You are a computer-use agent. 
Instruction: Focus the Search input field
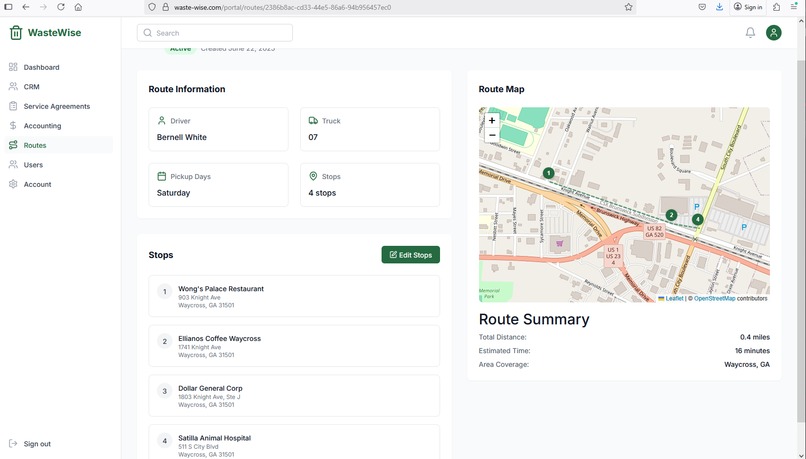(x=215, y=33)
